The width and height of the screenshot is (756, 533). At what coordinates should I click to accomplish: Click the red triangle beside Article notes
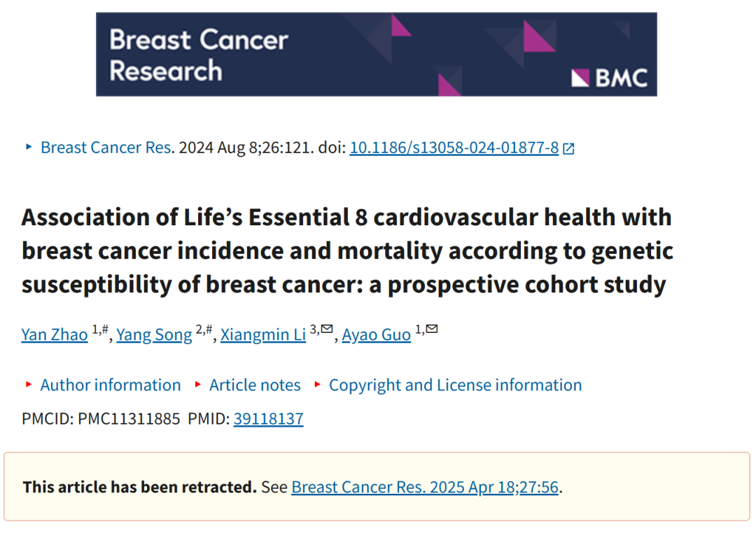click(197, 385)
